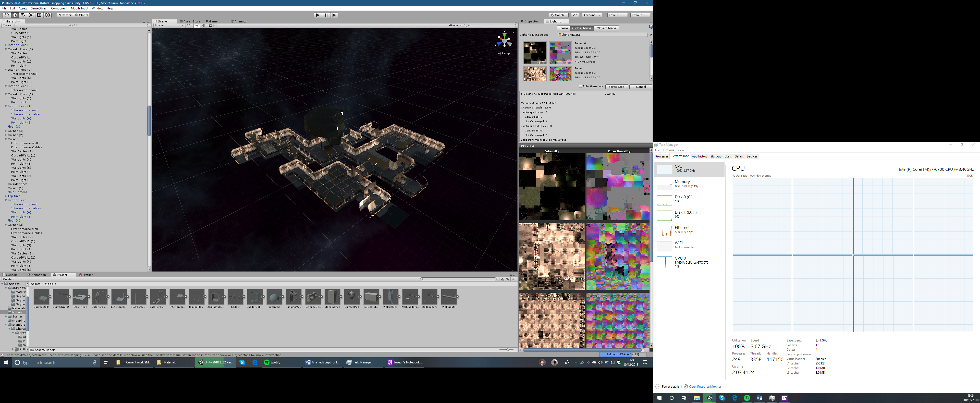This screenshot has height=403, width=980.
Task: Select the Scale tool
Action: (x=31, y=15)
